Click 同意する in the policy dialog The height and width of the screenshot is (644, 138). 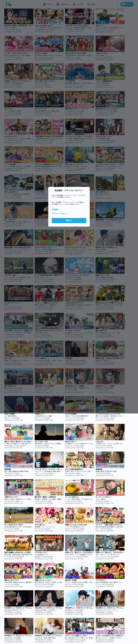[x=69, y=220]
